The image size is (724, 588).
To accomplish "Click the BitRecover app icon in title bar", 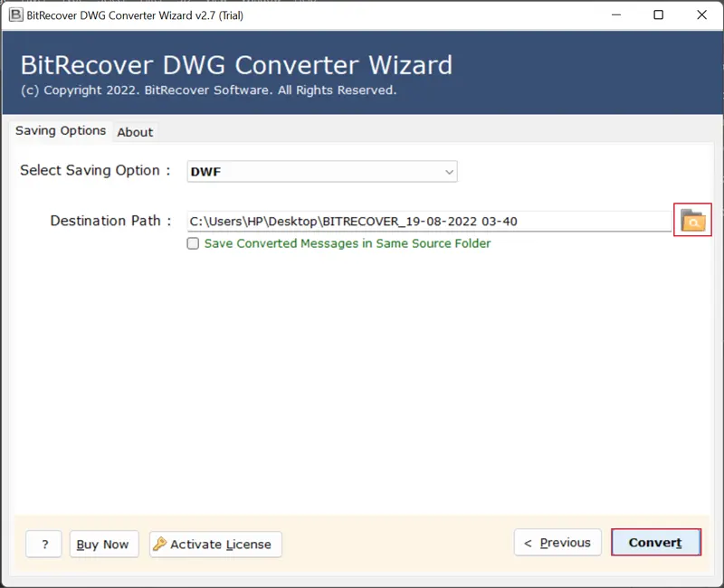I will pyautogui.click(x=15, y=14).
